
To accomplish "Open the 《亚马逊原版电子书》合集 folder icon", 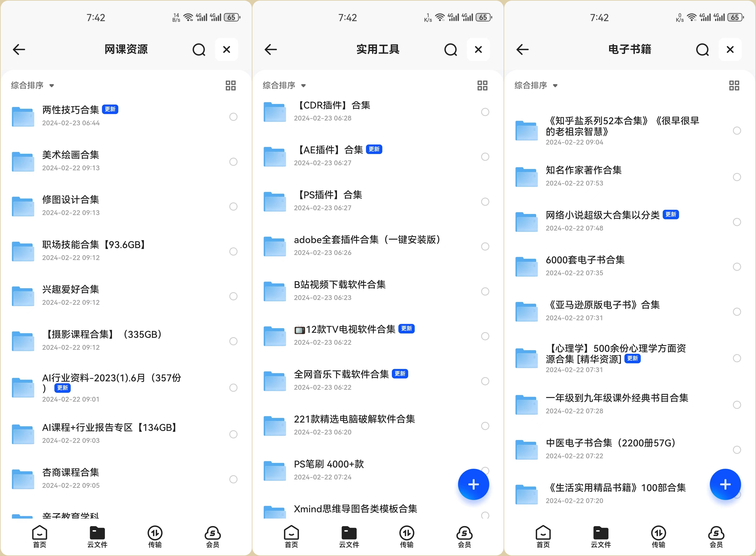I will (527, 312).
